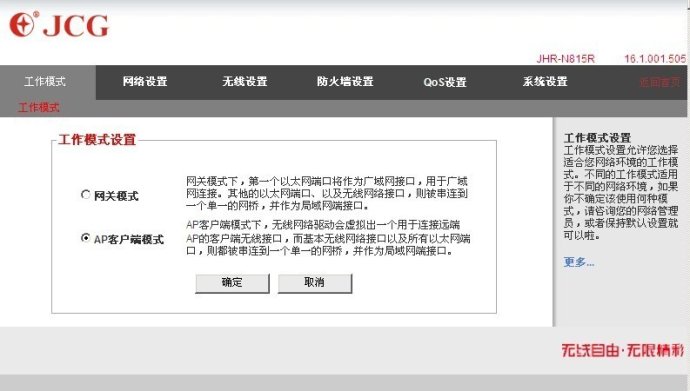This screenshot has width=690, height=391.
Task: Click the AP客户端模式 description paragraph
Action: coord(328,238)
